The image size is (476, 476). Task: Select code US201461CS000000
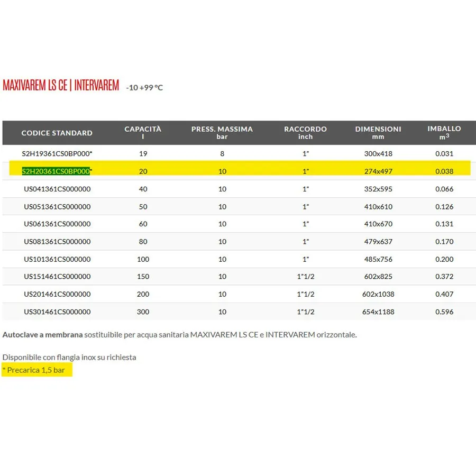coord(57,294)
